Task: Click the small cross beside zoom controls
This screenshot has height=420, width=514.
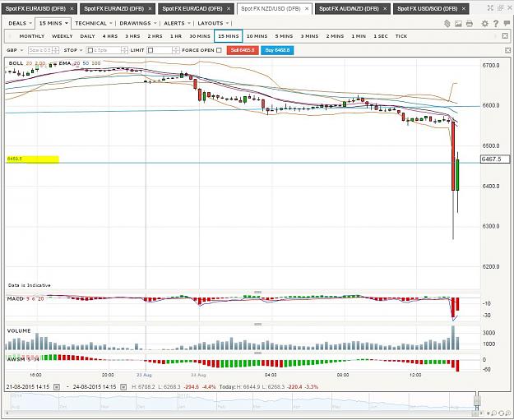Action: (489, 413)
